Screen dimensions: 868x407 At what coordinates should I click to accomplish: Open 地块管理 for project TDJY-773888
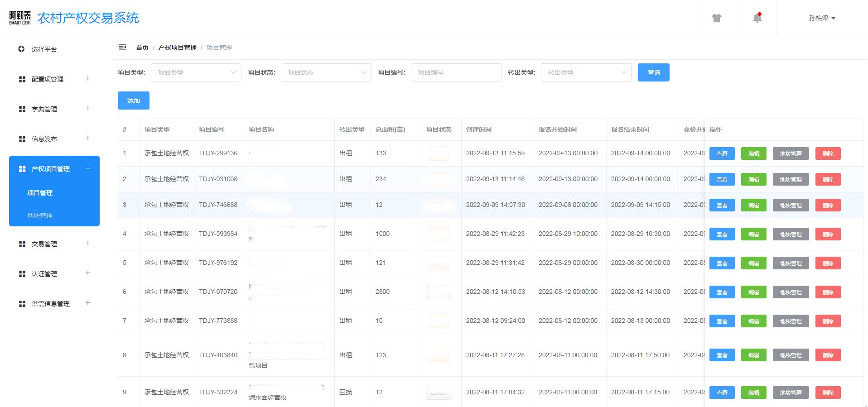pos(791,321)
